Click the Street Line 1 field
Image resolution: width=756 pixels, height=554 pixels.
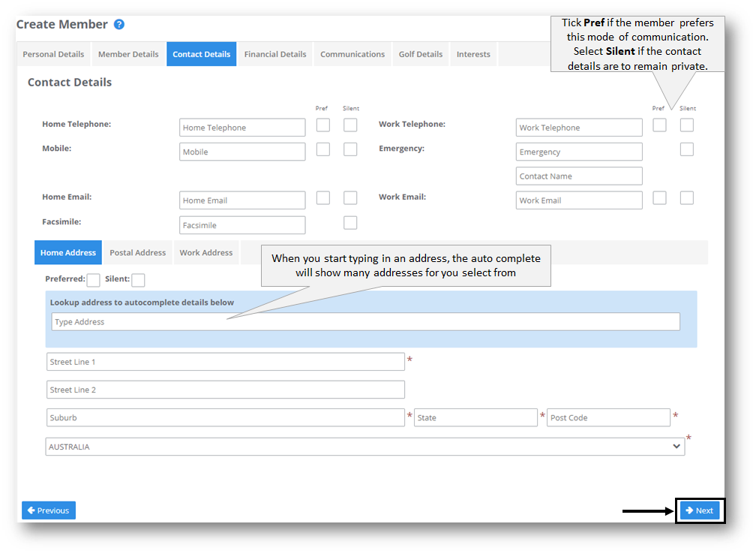click(x=225, y=361)
